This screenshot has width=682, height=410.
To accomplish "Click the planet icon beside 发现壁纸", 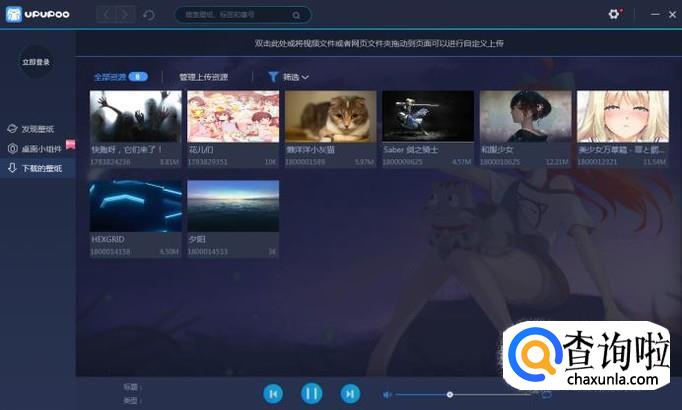I will click(x=12, y=129).
